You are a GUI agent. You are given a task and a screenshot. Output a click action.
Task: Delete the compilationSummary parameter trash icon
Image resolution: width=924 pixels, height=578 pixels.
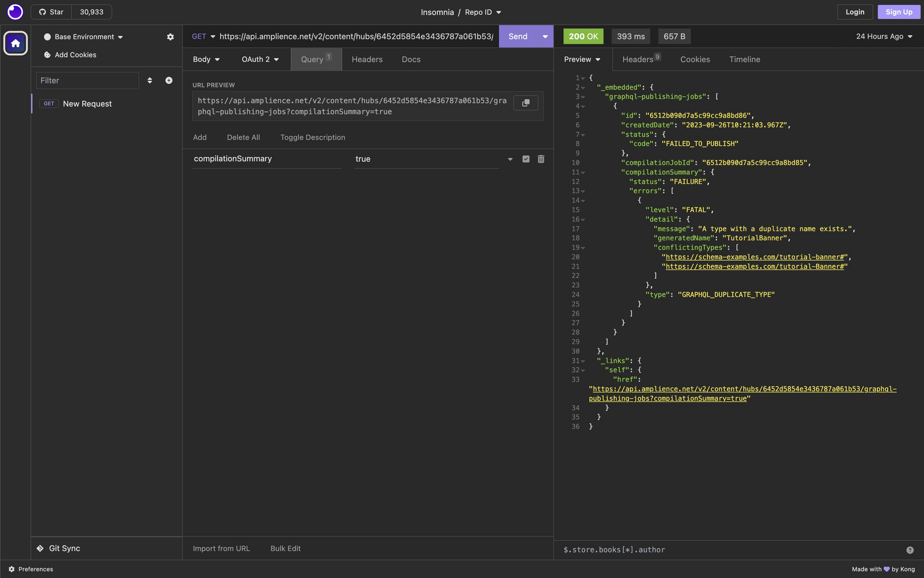click(x=541, y=159)
